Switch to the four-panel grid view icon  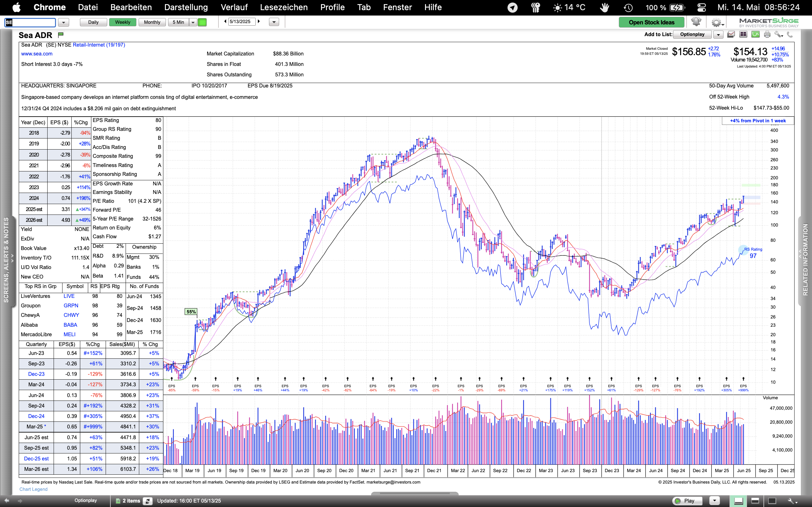pos(743,34)
